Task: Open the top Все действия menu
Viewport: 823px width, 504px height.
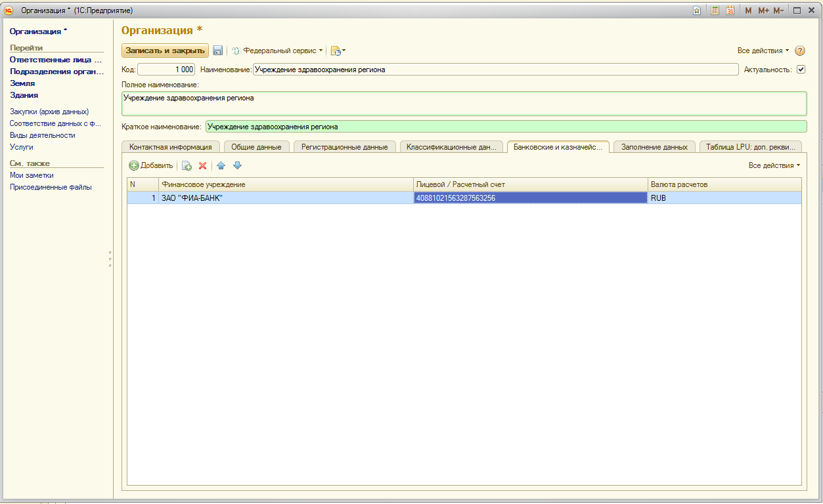Action: (x=763, y=51)
